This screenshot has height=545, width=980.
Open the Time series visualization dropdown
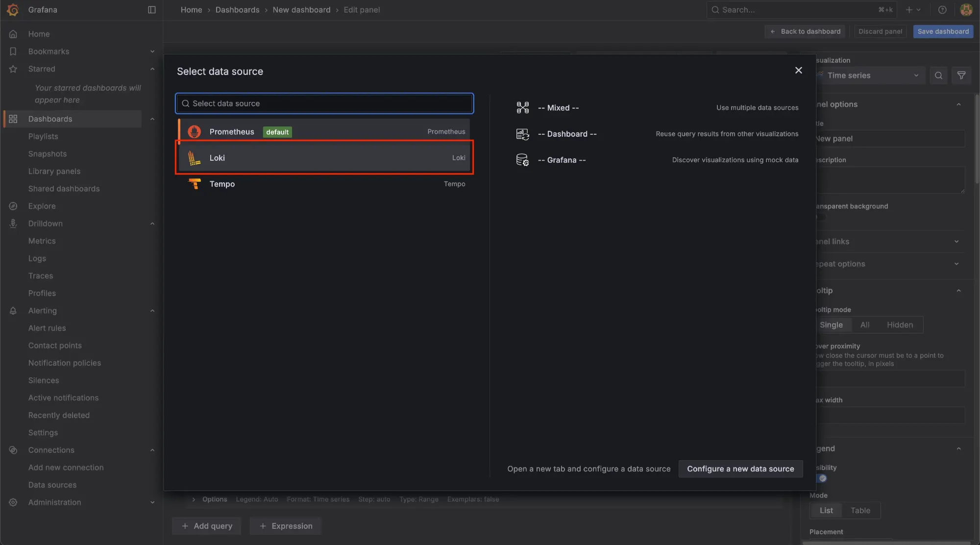pos(872,75)
